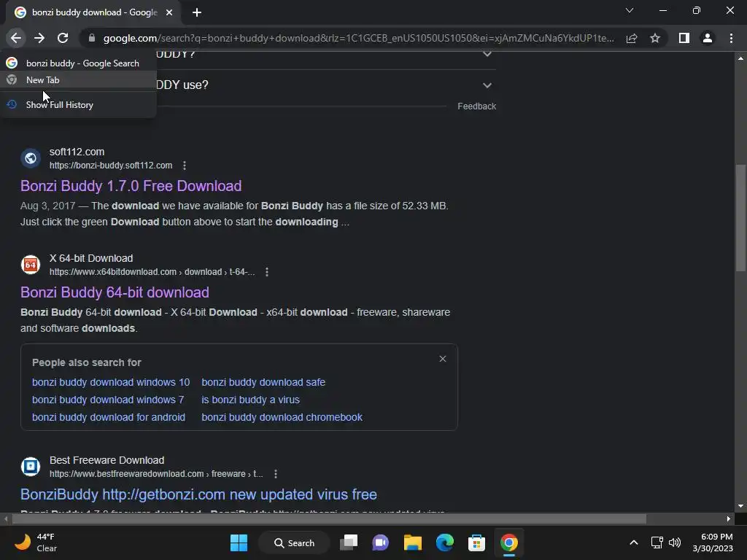The image size is (747, 560).
Task: Open the Chrome three-dot menu
Action: tap(731, 38)
